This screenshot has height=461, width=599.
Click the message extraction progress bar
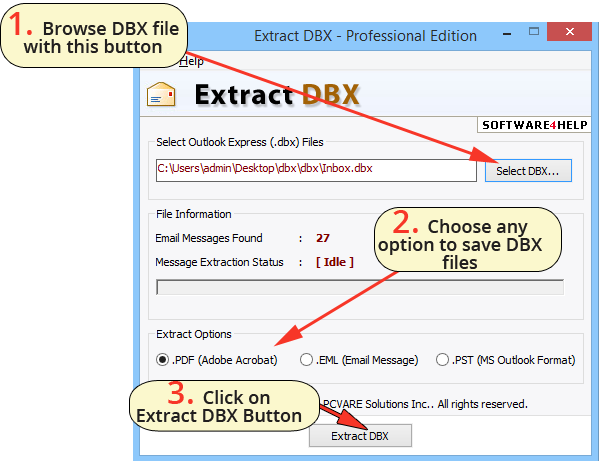point(359,287)
